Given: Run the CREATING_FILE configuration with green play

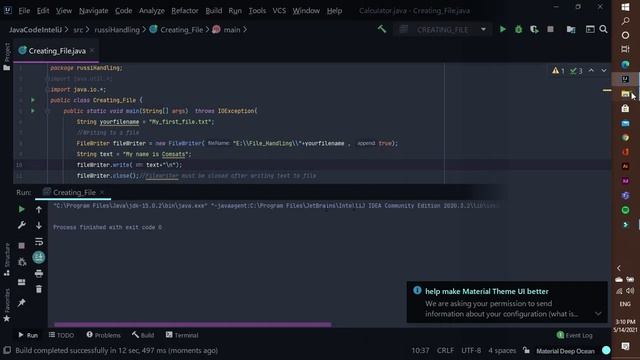Looking at the screenshot, I should pos(502,29).
